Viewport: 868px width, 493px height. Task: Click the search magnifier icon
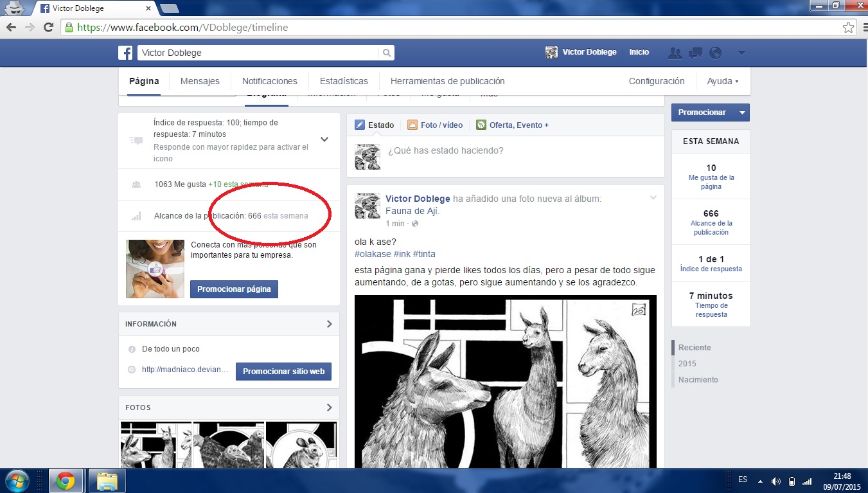pyautogui.click(x=387, y=53)
